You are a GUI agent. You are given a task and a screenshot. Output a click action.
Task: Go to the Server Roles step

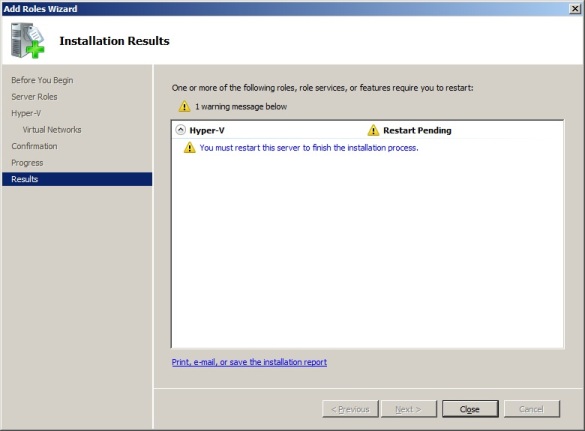click(34, 97)
